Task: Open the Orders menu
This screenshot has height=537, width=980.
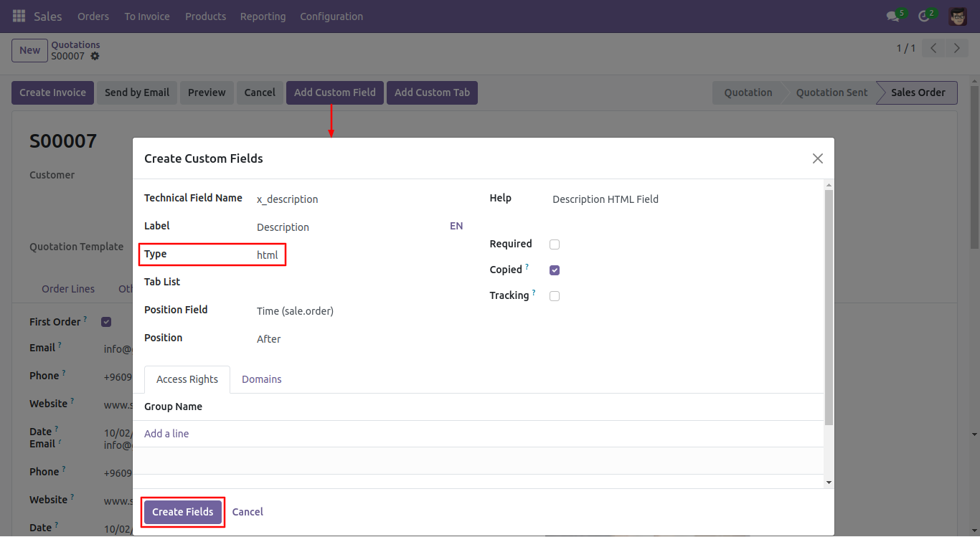Action: click(93, 16)
